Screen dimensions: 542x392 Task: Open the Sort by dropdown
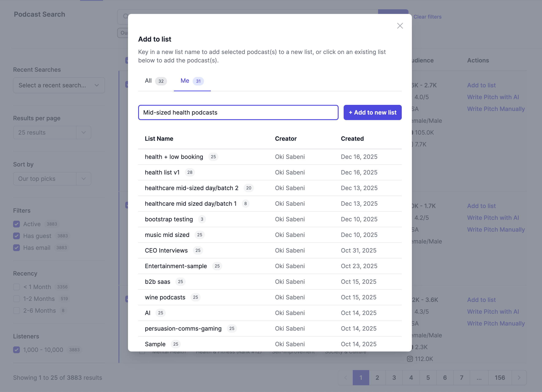52,178
